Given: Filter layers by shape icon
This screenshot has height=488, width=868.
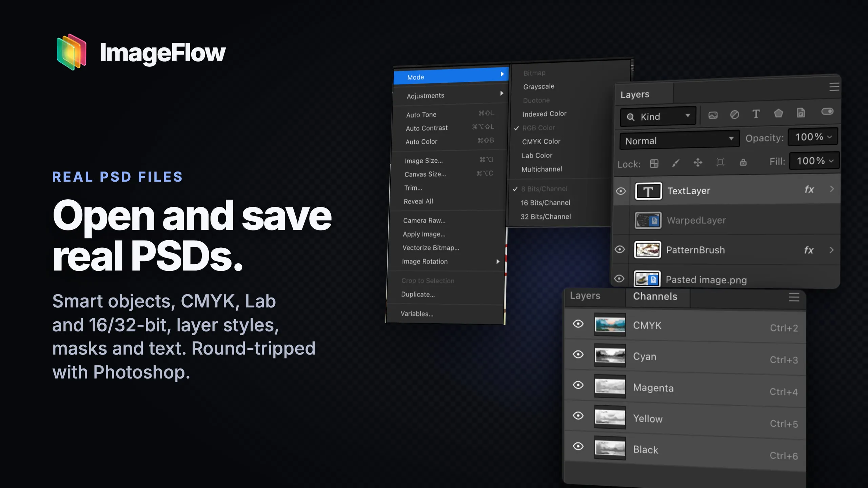Looking at the screenshot, I should coord(778,113).
